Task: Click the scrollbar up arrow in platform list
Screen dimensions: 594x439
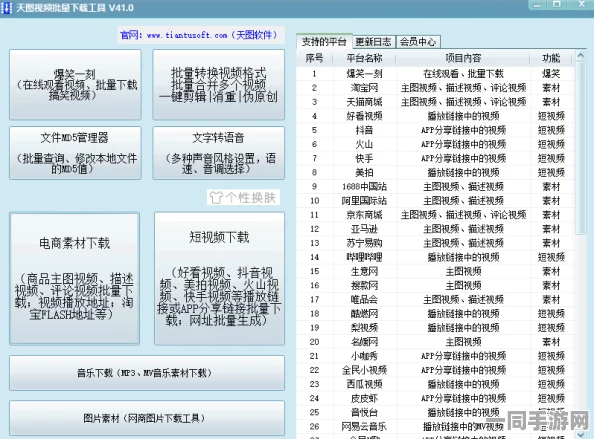Action: click(580, 56)
